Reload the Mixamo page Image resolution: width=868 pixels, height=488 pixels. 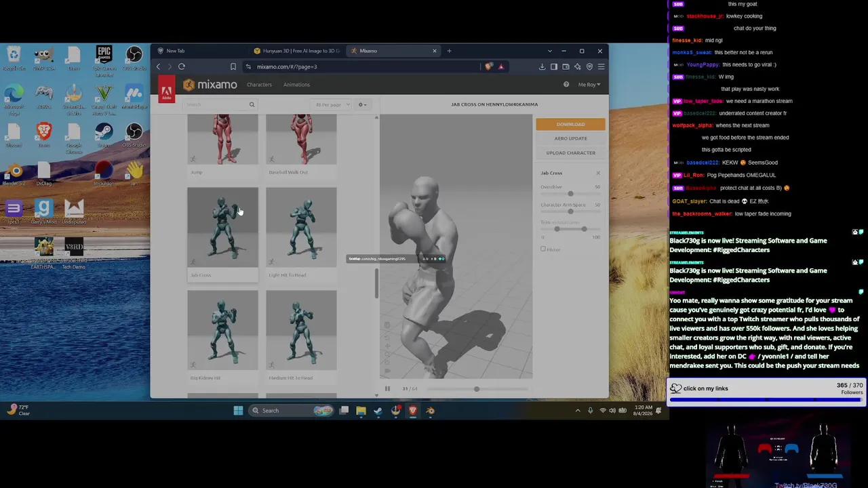[182, 66]
